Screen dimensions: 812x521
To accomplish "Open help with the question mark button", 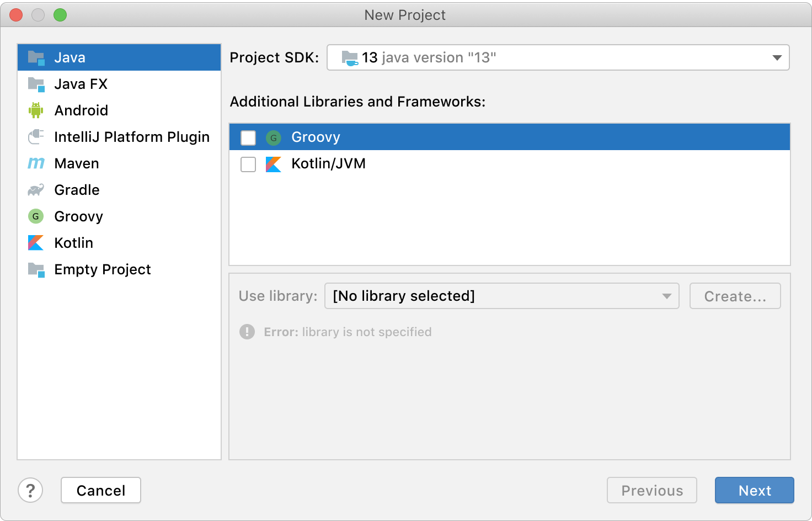I will 30,490.
